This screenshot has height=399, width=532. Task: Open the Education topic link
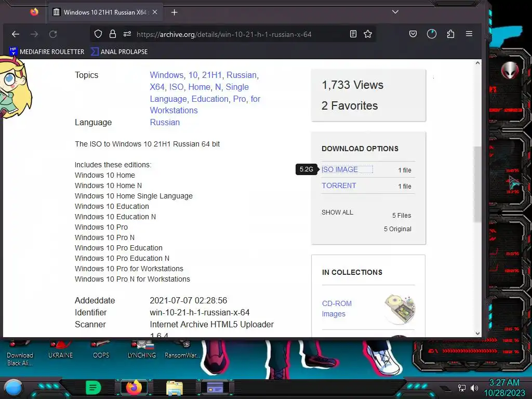[x=210, y=99]
